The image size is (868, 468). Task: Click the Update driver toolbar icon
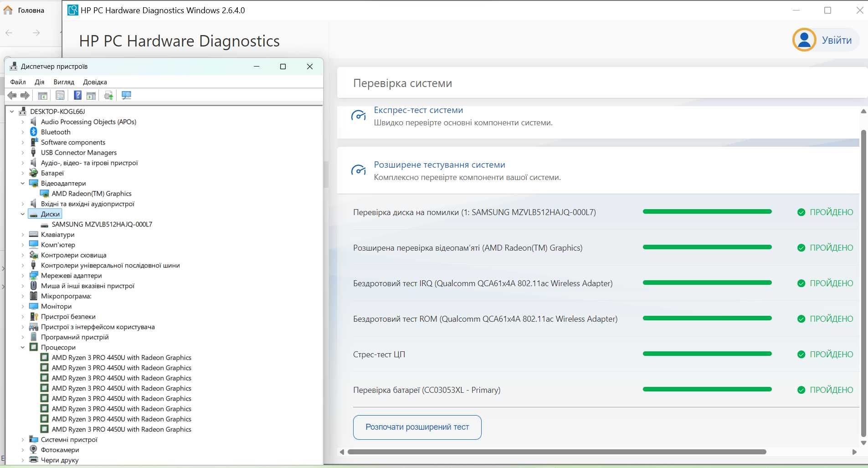[x=108, y=95]
